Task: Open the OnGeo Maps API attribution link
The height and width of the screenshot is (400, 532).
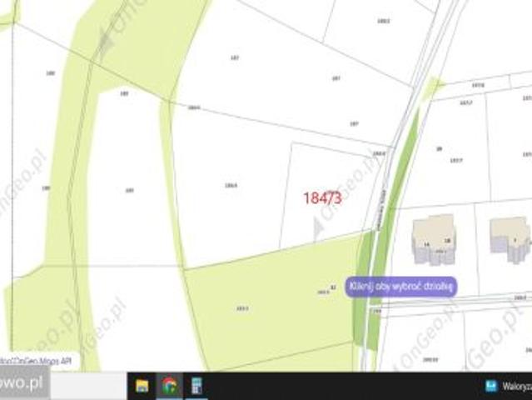Action: (x=36, y=361)
